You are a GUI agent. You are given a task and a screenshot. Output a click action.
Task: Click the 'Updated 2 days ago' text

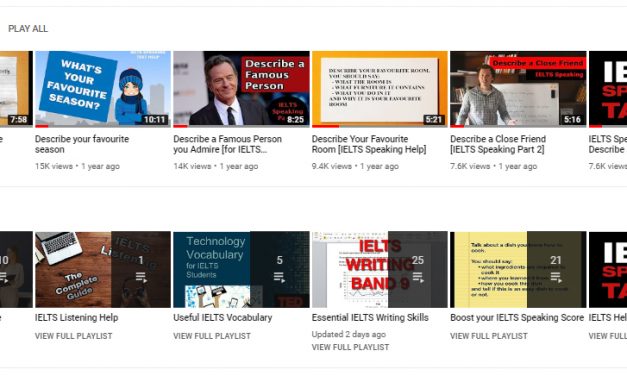click(348, 334)
